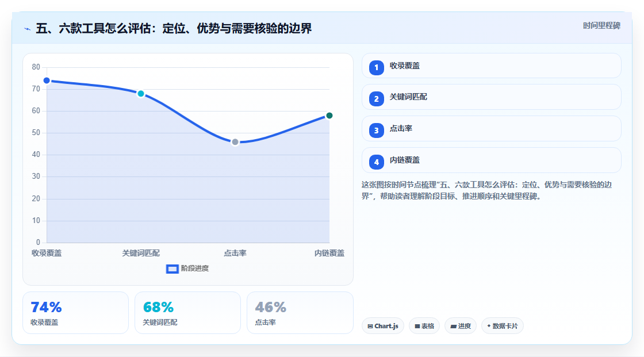
Task: Click the 46% 点击率 stat card
Action: (x=300, y=313)
